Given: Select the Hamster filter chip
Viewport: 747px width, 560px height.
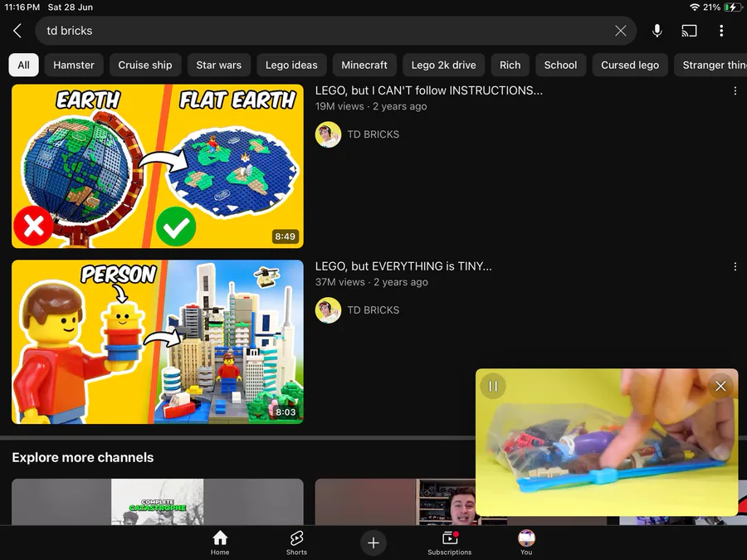Looking at the screenshot, I should pyautogui.click(x=74, y=66).
